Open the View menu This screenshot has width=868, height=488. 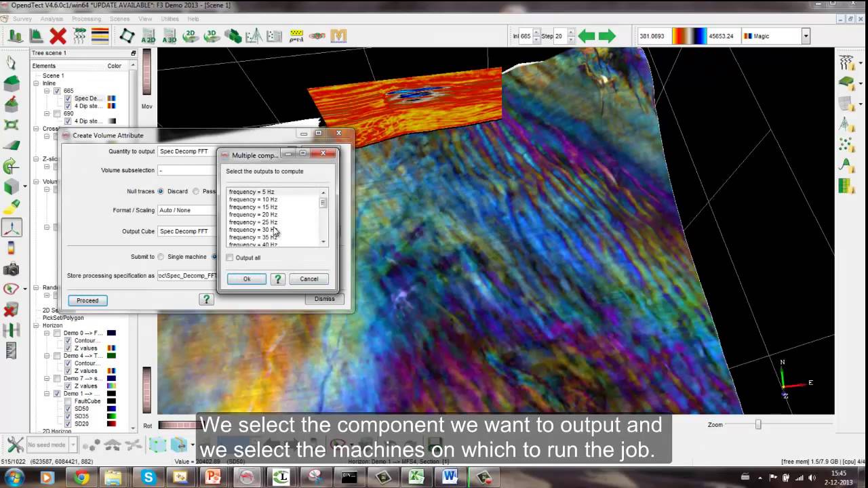point(146,19)
